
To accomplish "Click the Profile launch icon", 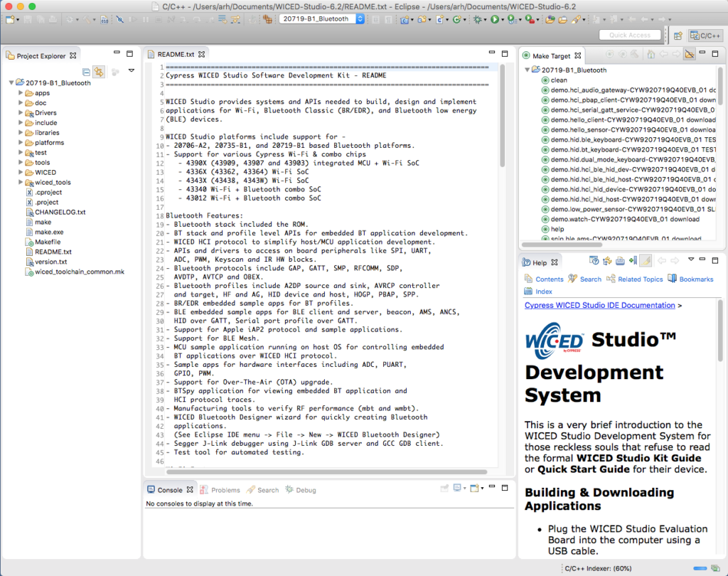I will tap(511, 19).
